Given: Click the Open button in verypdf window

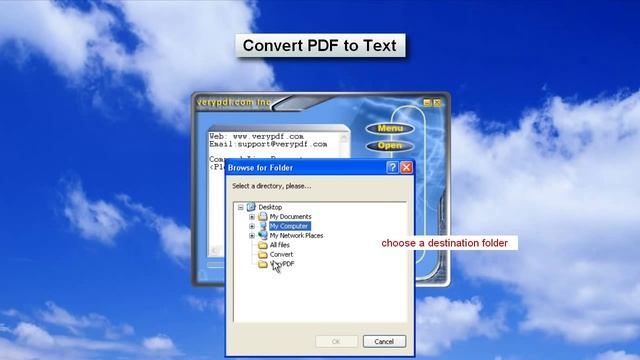Looking at the screenshot, I should pyautogui.click(x=390, y=146).
